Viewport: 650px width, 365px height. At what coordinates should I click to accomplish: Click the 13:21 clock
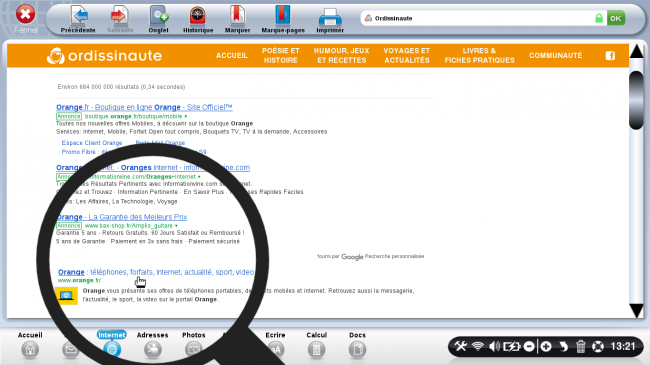[623, 346]
